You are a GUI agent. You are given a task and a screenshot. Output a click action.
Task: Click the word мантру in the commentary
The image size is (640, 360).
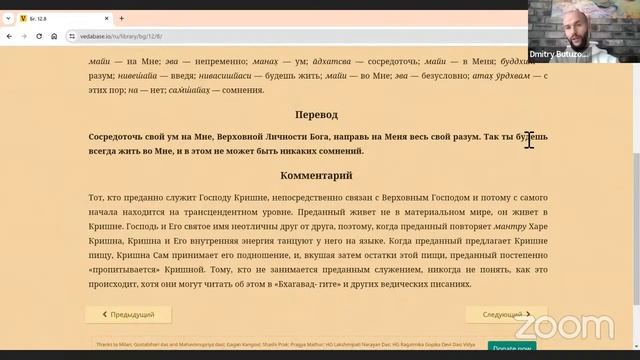[x=510, y=227]
